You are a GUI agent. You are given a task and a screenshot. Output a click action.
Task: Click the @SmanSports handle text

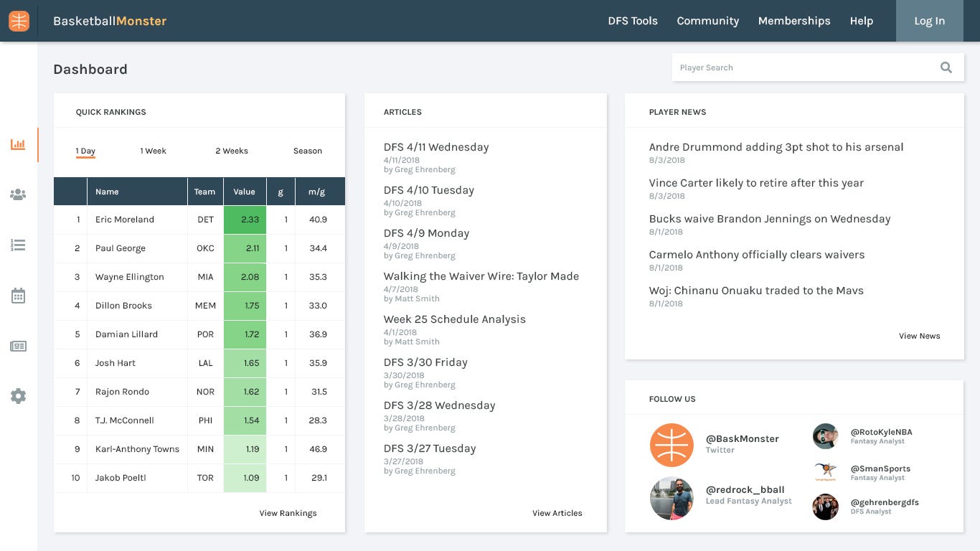[880, 469]
